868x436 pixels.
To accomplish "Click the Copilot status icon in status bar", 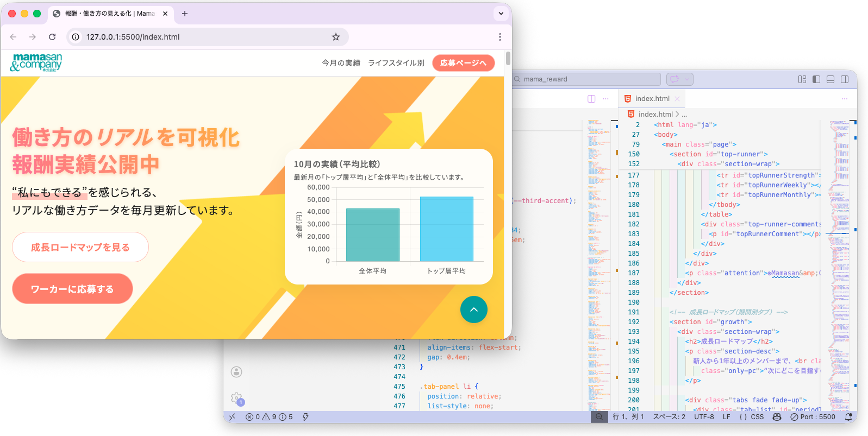I will point(777,417).
